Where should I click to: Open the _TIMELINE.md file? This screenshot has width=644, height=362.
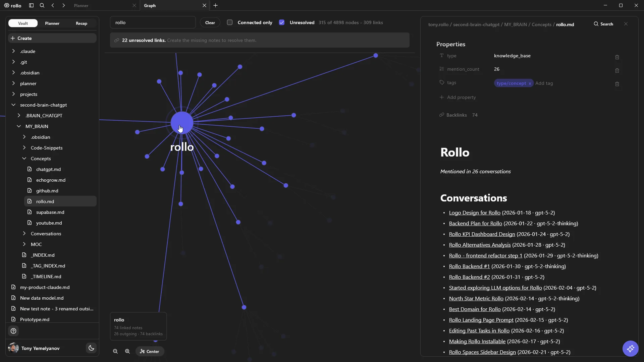(x=58, y=277)
